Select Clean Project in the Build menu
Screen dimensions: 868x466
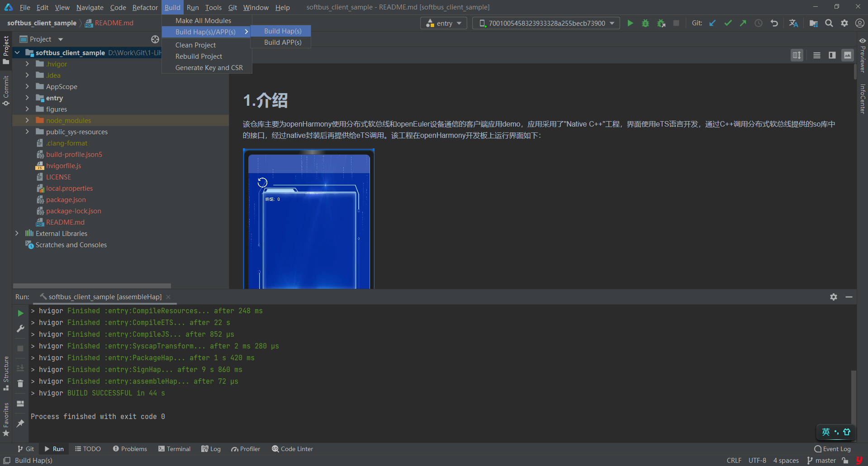(x=195, y=45)
